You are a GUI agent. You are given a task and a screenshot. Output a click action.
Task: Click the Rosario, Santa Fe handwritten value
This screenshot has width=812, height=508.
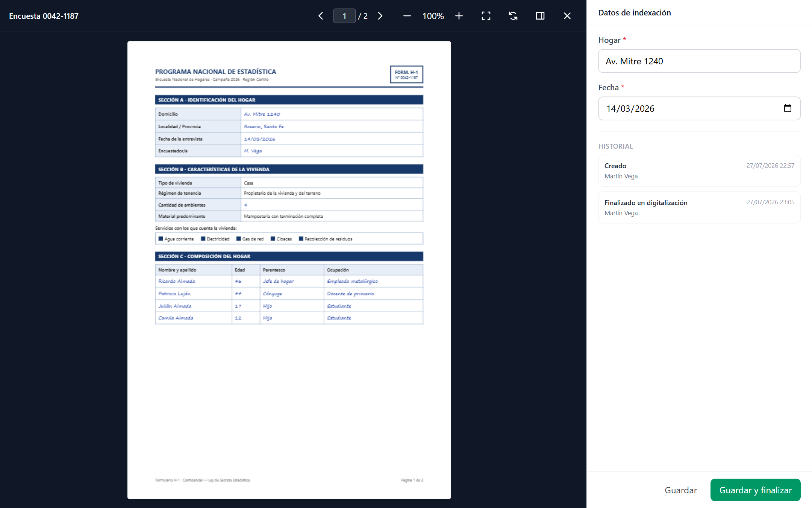tap(264, 126)
